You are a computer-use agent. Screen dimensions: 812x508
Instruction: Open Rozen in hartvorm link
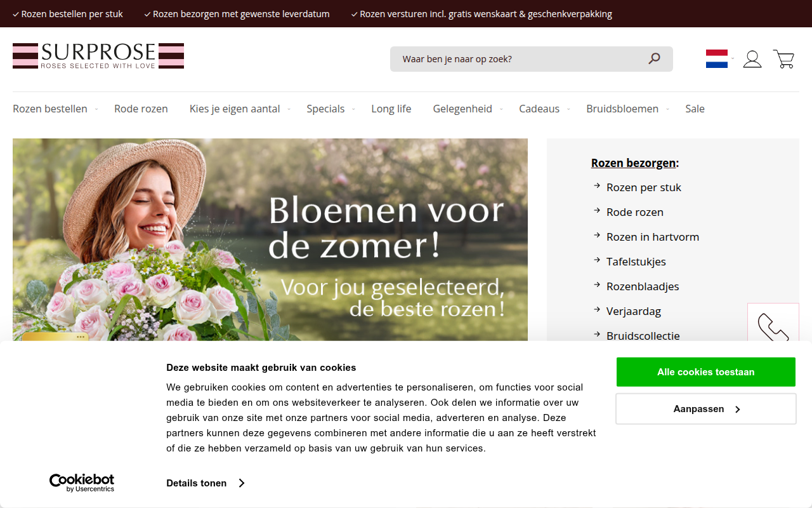coord(653,237)
